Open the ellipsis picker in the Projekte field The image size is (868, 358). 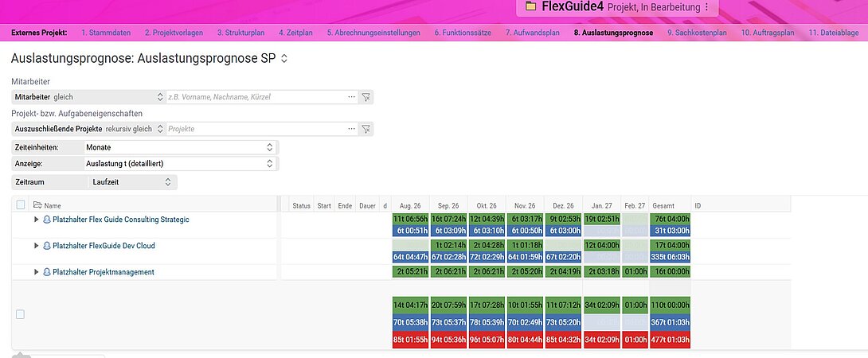[x=351, y=129]
